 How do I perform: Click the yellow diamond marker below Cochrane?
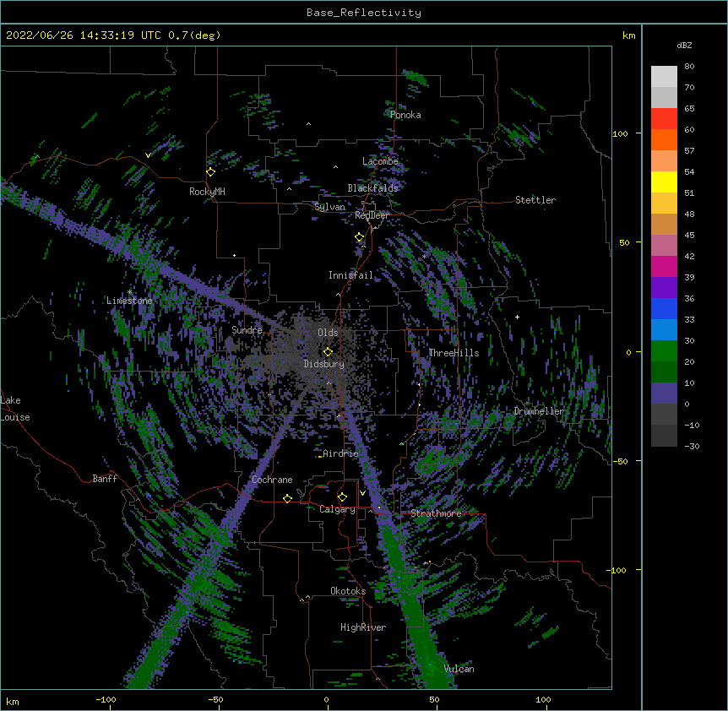287,498
